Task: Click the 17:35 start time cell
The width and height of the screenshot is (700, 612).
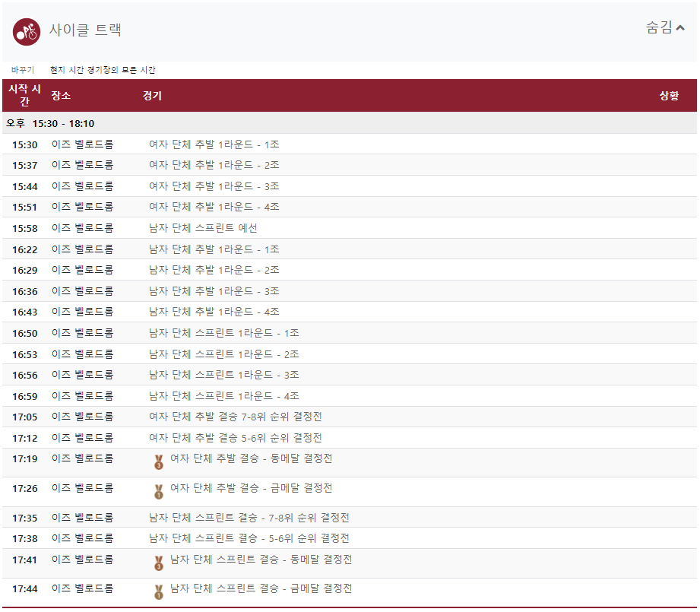Action: [24, 518]
